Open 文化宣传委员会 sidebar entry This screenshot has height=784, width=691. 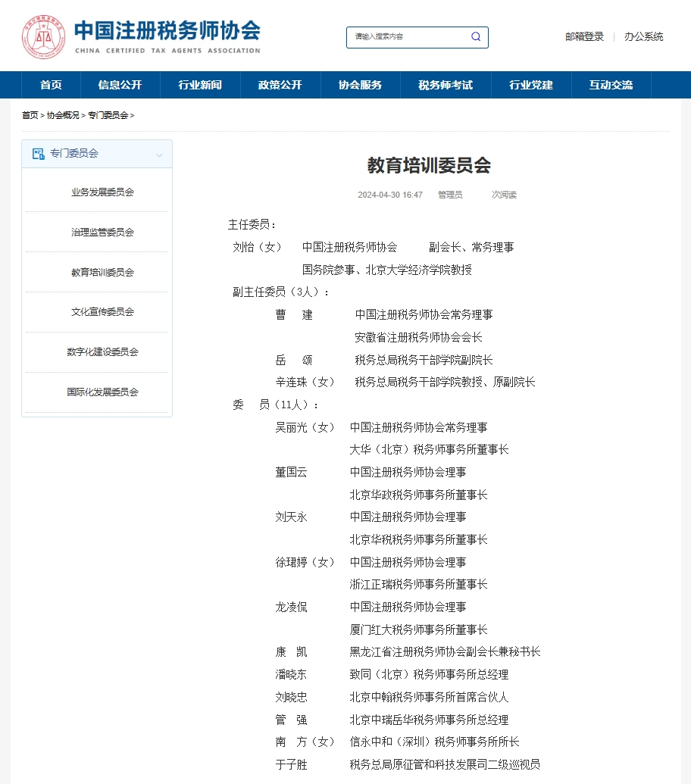pos(102,312)
